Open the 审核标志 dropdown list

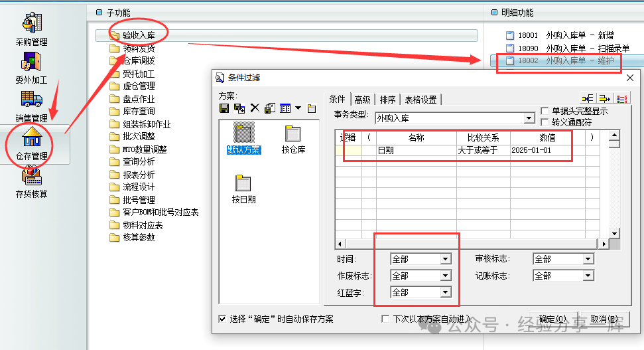click(x=588, y=259)
